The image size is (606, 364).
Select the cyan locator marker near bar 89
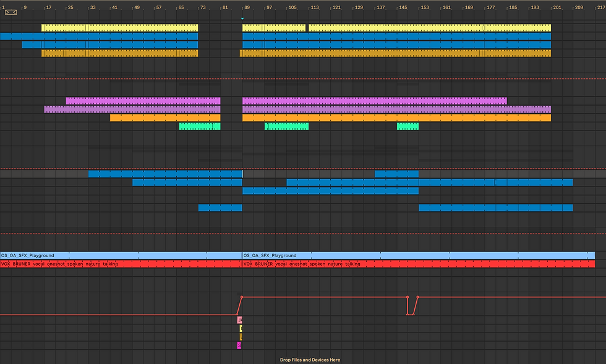click(x=242, y=19)
